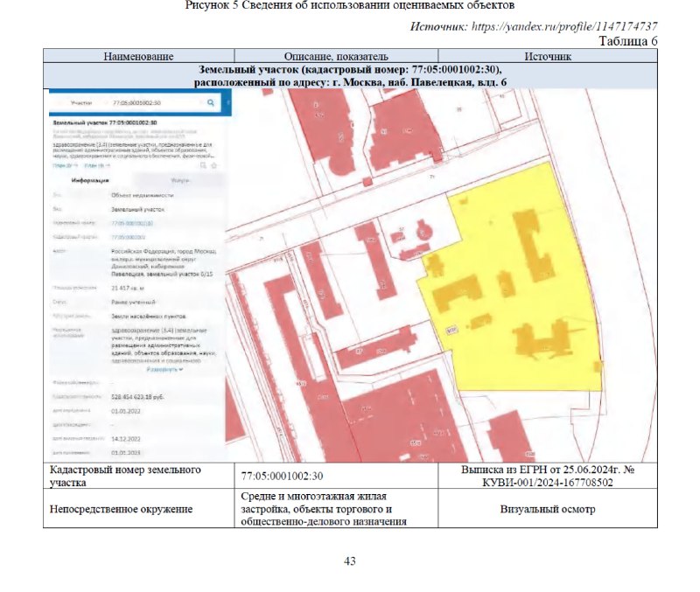Screen dimensions: 700x592
Task: Follow the 77:05:0001002 cadastral quarter link
Action: point(128,237)
